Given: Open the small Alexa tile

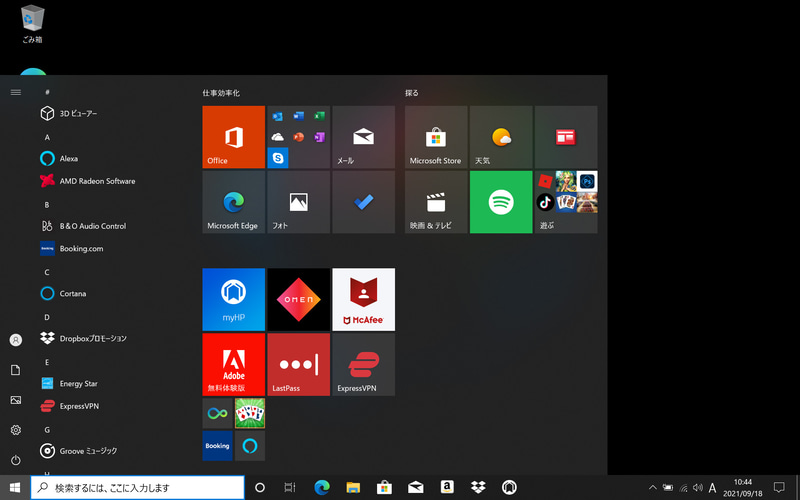Looking at the screenshot, I should [x=249, y=445].
